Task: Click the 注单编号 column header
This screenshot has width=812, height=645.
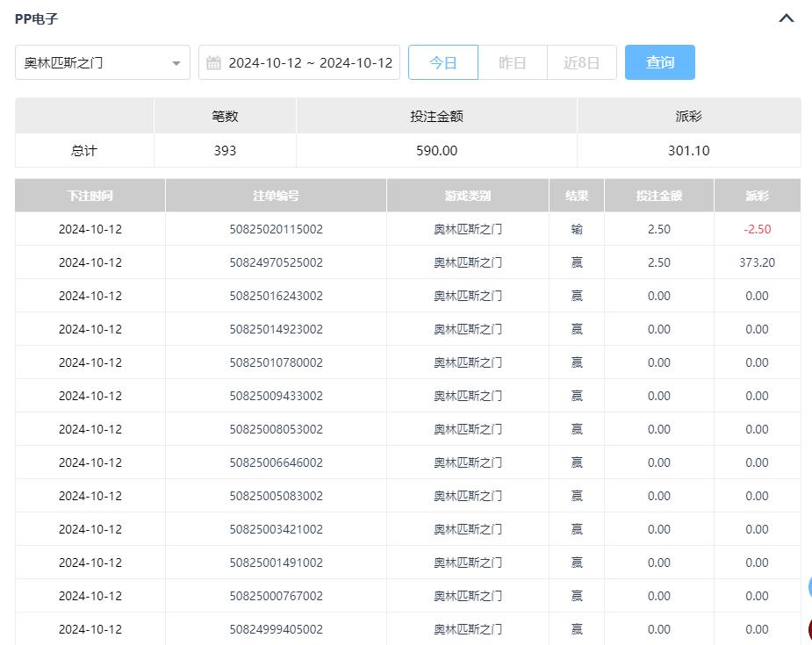Action: pos(276,196)
